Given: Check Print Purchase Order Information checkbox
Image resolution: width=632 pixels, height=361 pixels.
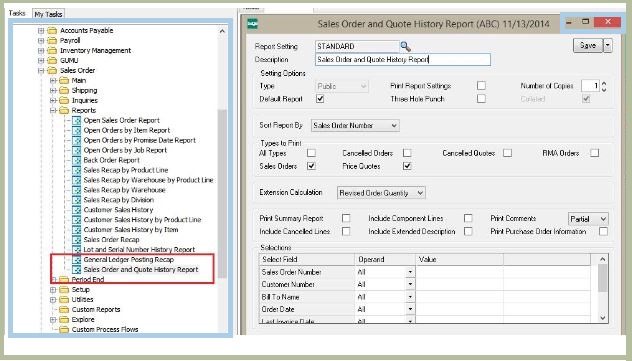Looking at the screenshot, I should (603, 231).
